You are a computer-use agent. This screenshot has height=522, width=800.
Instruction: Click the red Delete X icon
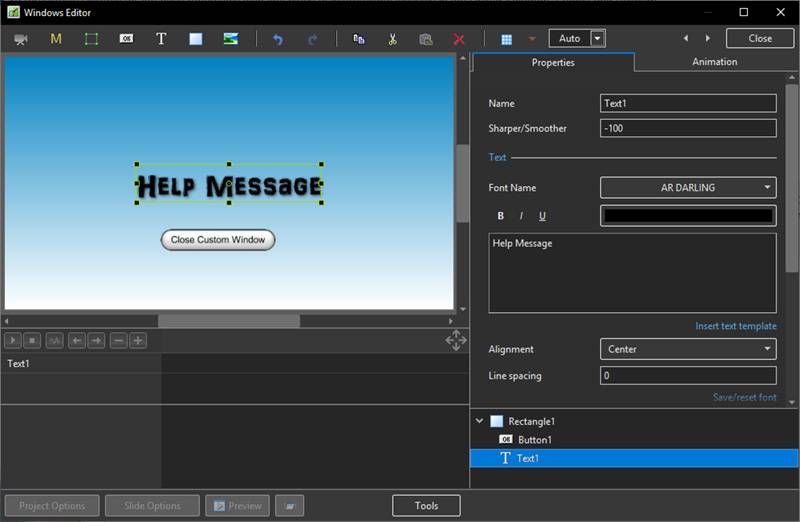point(459,39)
